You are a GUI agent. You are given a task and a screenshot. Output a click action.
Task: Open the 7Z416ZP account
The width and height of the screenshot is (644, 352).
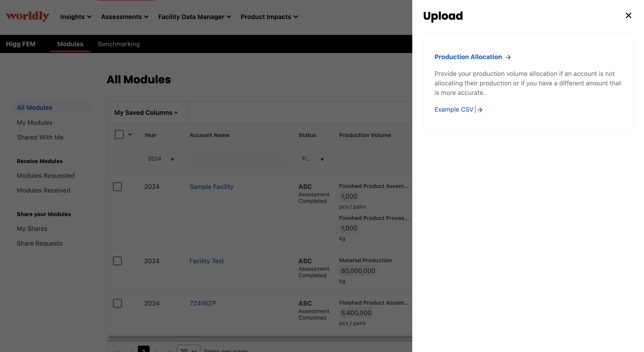[202, 303]
